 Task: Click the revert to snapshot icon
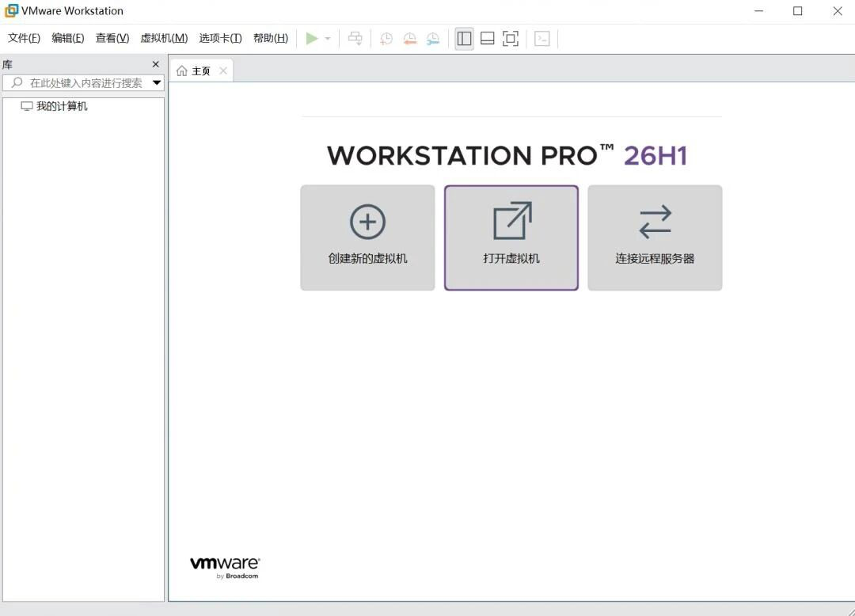click(409, 38)
